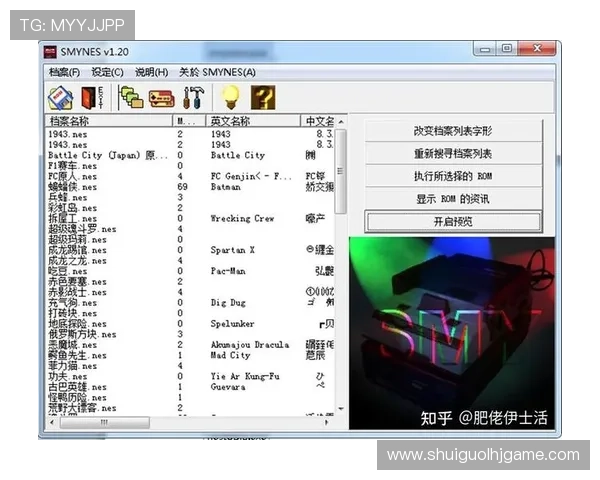
Task: Click the file list vertical scrollbar thumb
Action: point(341,171)
